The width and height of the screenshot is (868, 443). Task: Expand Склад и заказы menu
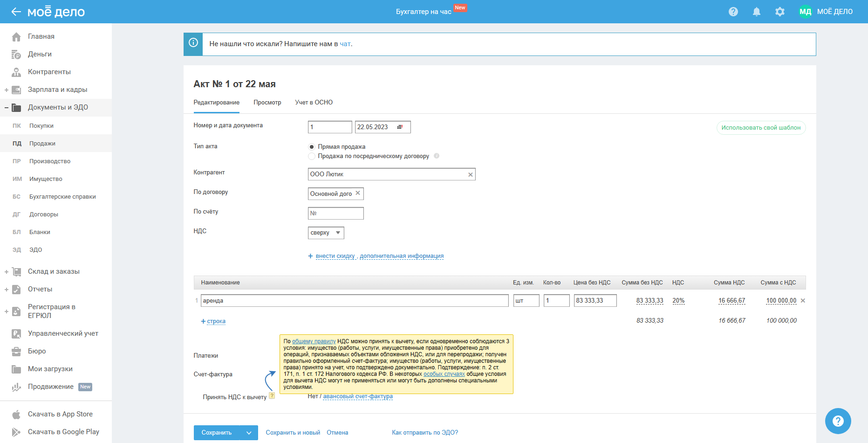(x=7, y=272)
